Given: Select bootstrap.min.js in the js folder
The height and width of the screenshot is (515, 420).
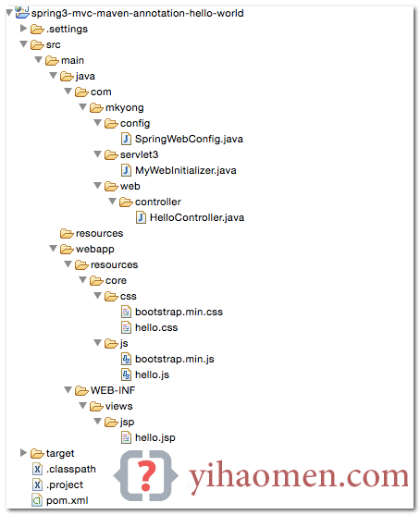Looking at the screenshot, I should pos(175,359).
